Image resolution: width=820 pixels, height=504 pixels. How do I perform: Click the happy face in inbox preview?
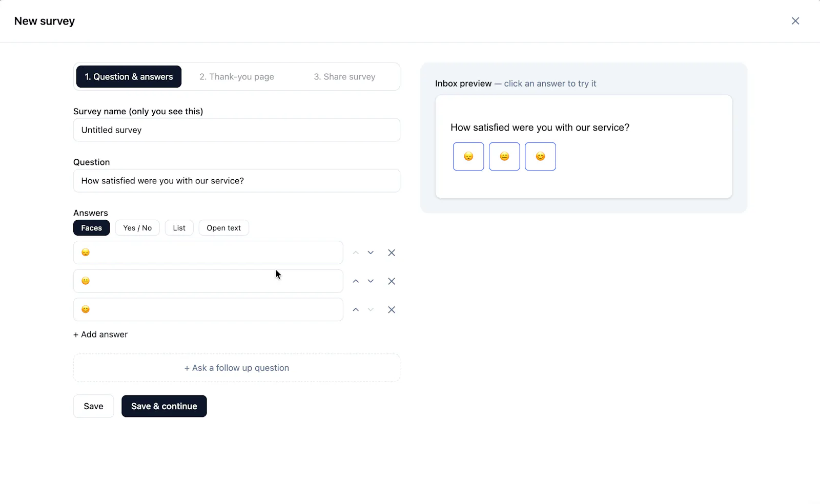tap(540, 157)
